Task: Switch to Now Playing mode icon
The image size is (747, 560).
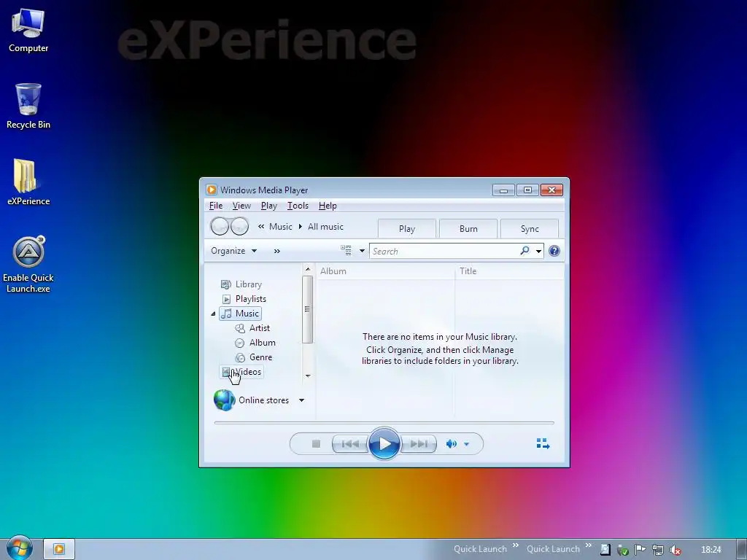Action: click(x=543, y=444)
